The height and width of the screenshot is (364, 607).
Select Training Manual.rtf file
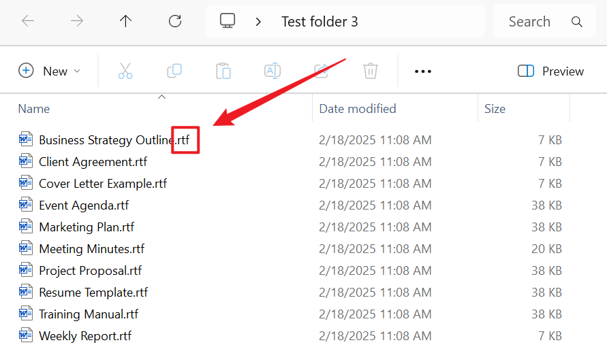(89, 314)
